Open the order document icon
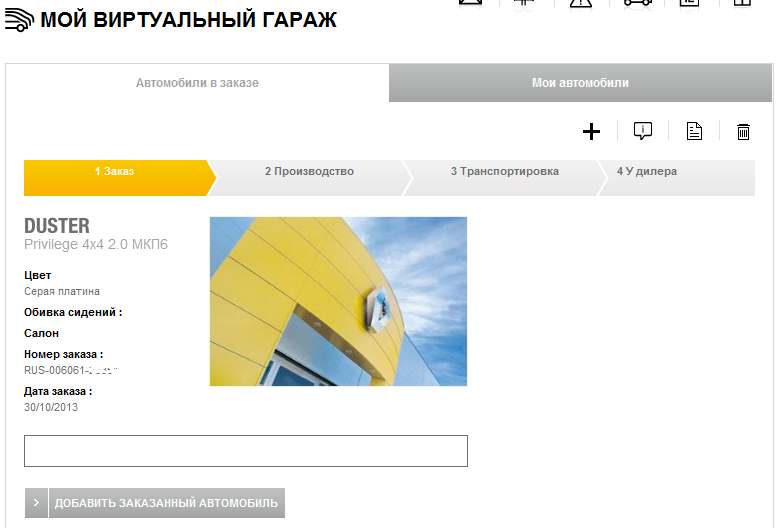The width and height of the screenshot is (779, 528). click(x=694, y=131)
